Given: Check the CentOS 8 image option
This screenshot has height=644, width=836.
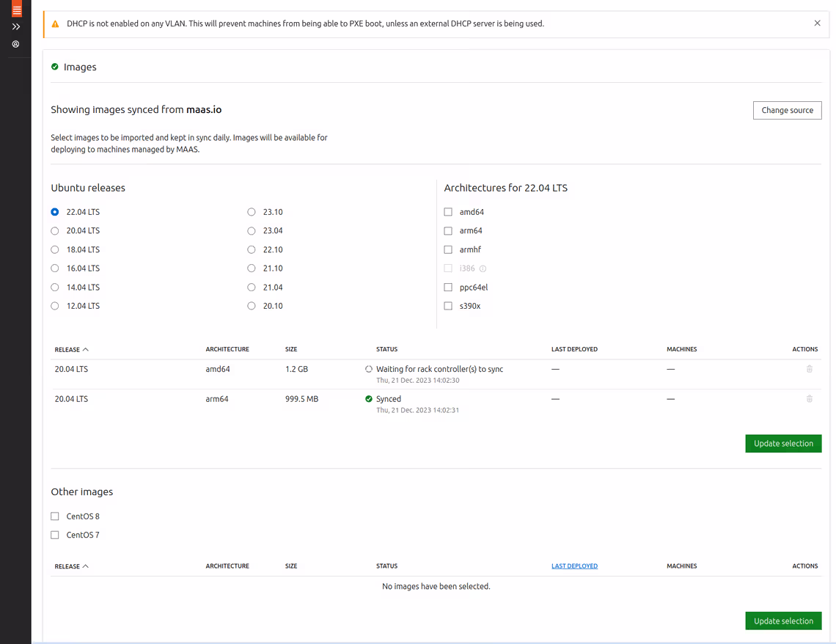Looking at the screenshot, I should point(55,516).
